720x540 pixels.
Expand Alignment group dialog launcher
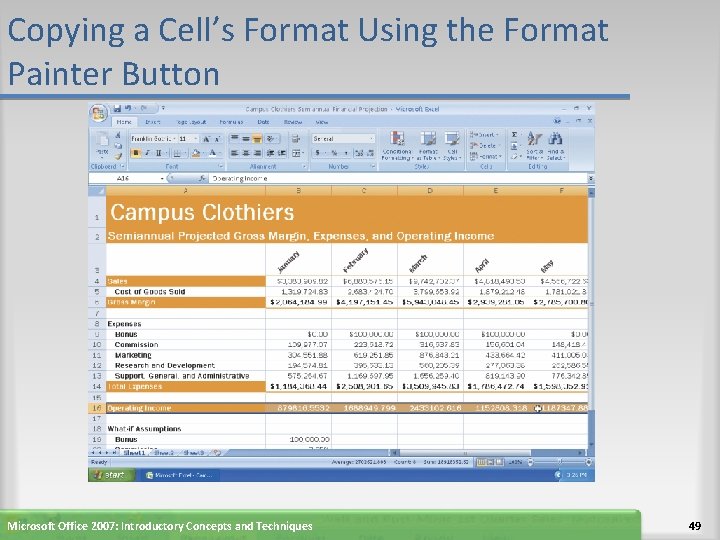tap(304, 166)
